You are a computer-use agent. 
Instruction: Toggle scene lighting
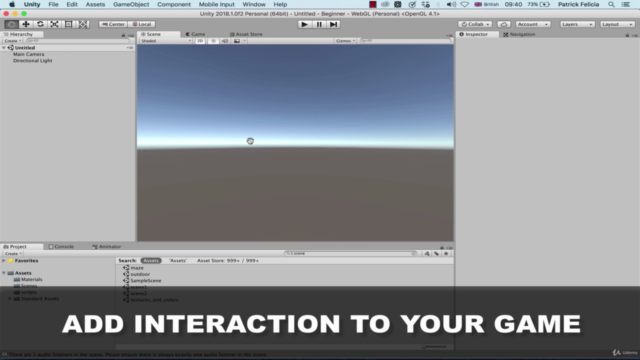pyautogui.click(x=213, y=41)
